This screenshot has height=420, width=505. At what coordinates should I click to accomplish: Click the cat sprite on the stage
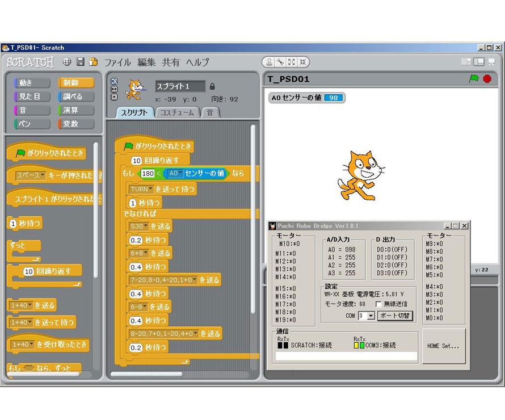click(361, 176)
